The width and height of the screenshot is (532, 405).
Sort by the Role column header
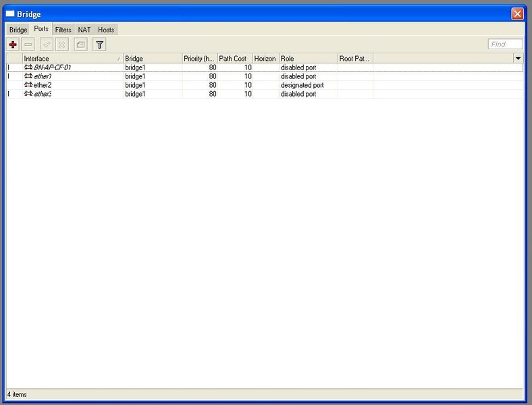309,58
